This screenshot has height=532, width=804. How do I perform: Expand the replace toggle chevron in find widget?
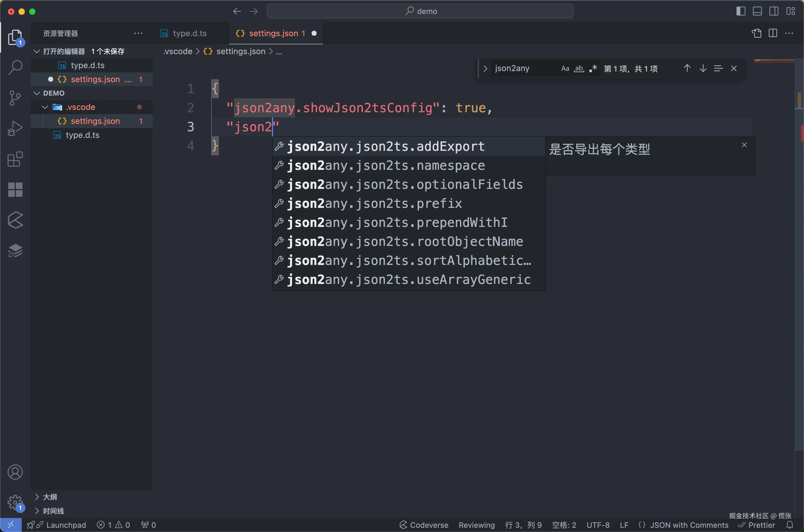pos(485,68)
